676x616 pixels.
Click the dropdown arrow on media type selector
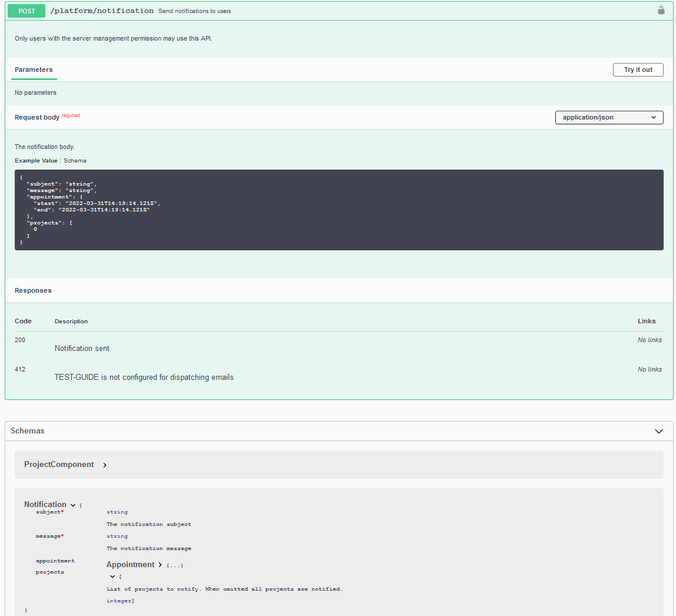coord(654,117)
